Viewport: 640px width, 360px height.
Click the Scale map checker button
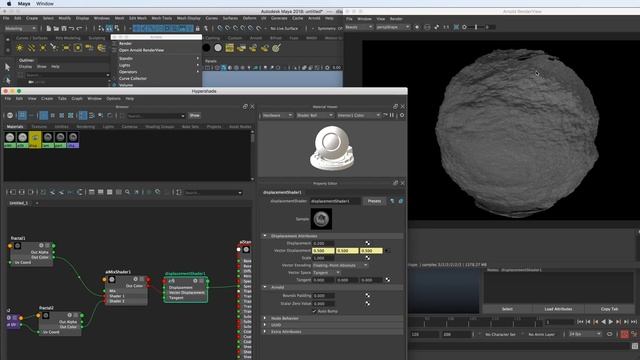tap(367, 258)
